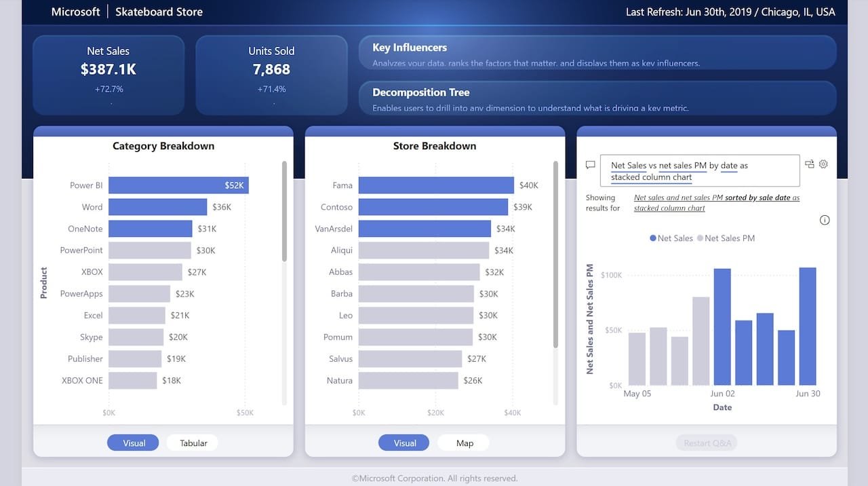Click the Store Breakdown vertical scrollbar
This screenshot has height=486, width=868.
point(555,255)
